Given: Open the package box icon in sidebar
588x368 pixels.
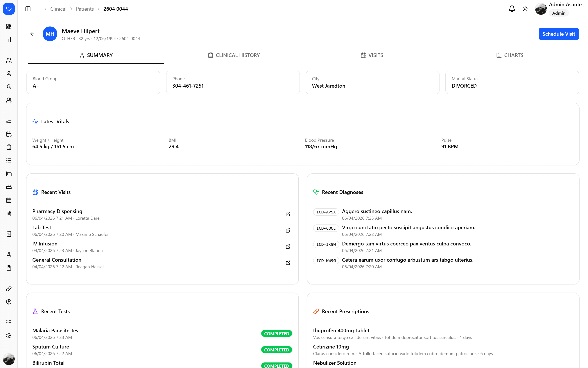Looking at the screenshot, I should point(9,302).
